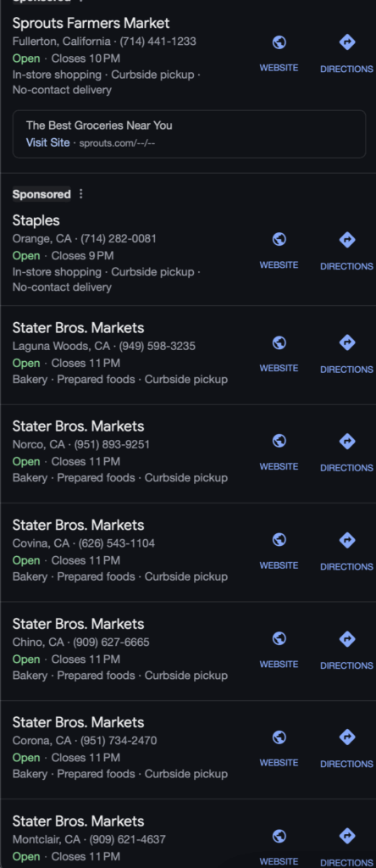Select the Staples listing title
The height and width of the screenshot is (868, 376).
(36, 220)
